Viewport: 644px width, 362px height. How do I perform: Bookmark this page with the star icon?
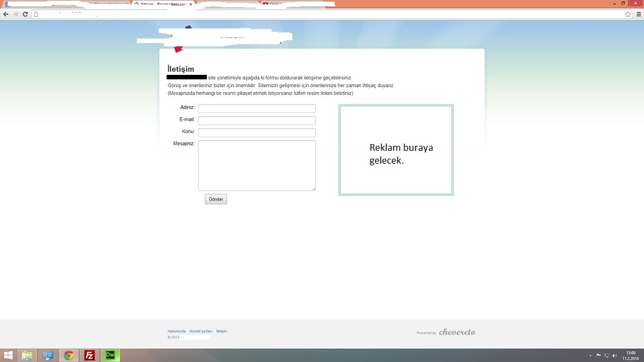pos(628,15)
